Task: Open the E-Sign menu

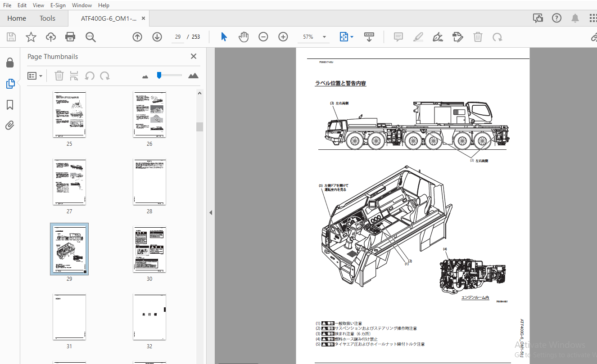Action: (58, 5)
